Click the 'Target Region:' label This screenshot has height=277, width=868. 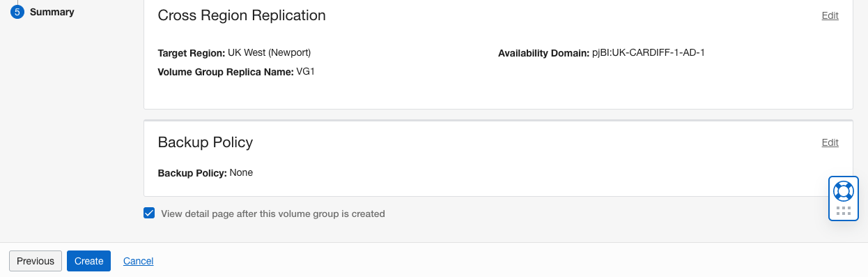tap(192, 52)
